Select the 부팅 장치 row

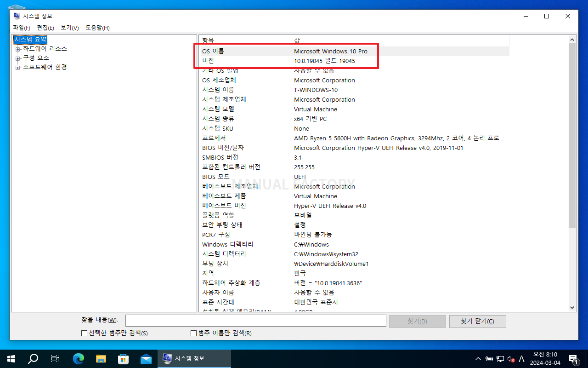point(354,264)
